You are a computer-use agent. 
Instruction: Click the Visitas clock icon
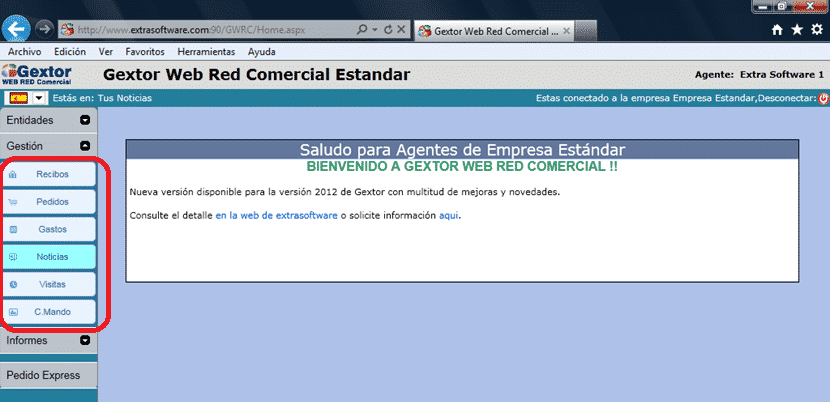coord(13,284)
